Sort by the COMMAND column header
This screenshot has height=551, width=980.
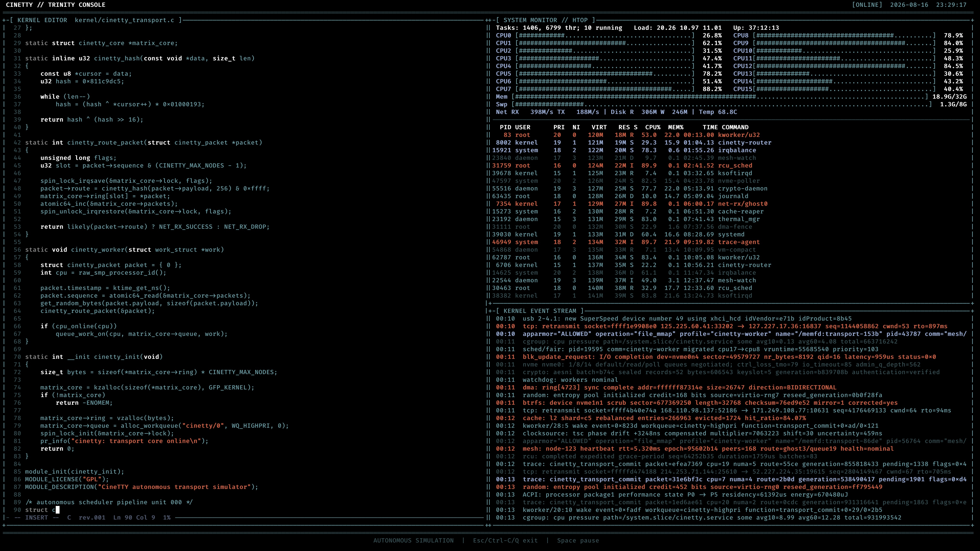(x=735, y=127)
